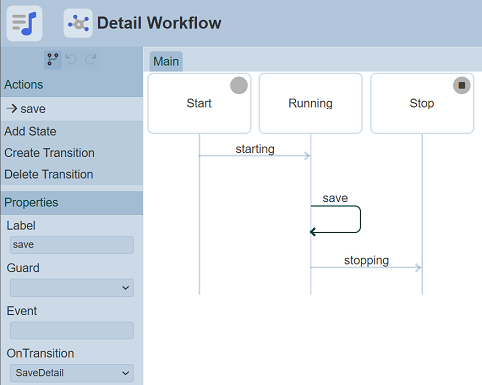Click the music playlist app logo icon
Viewport: 482px width, 385px height.
tap(24, 23)
